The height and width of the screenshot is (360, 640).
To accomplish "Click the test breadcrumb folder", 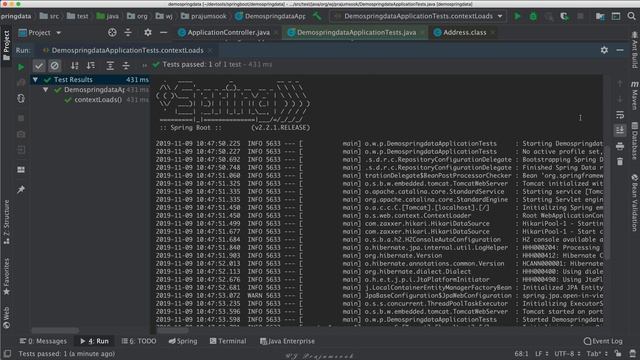I will tap(78, 16).
